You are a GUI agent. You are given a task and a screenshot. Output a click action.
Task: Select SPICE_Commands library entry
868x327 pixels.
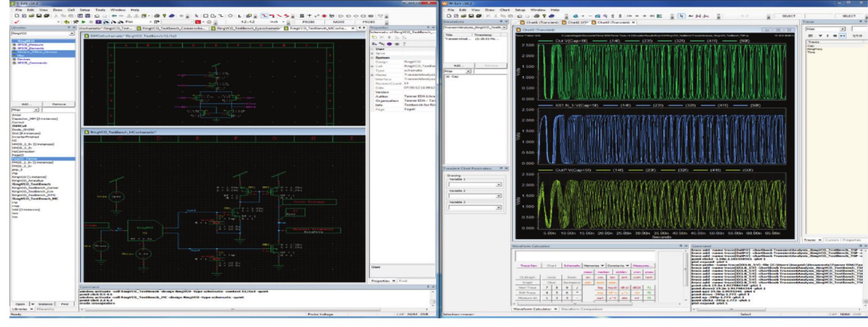[32, 63]
